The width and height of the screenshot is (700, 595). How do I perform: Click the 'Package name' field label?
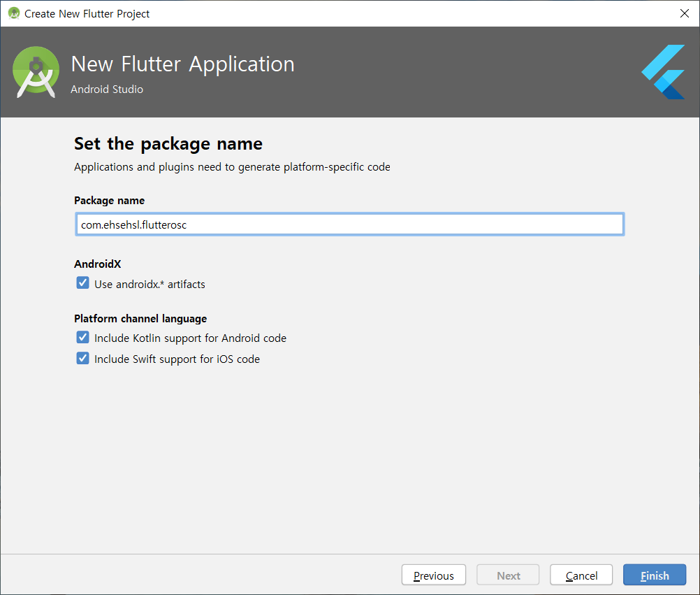110,201
